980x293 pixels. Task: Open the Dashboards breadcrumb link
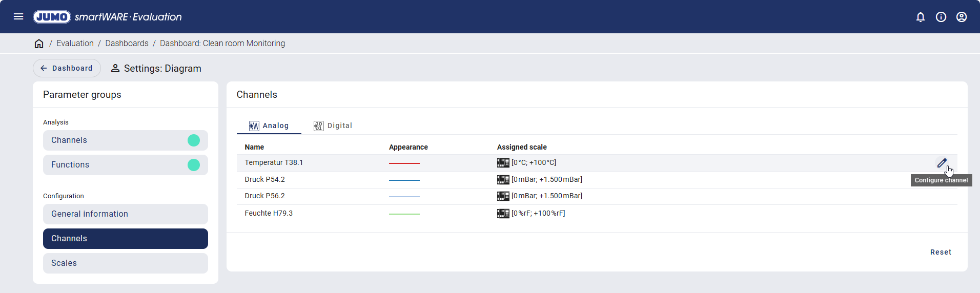click(127, 44)
